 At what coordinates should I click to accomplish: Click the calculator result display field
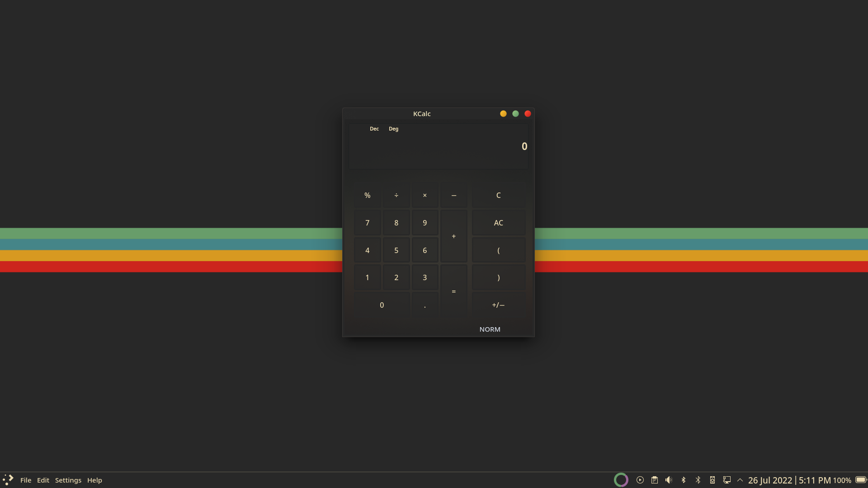[438, 147]
